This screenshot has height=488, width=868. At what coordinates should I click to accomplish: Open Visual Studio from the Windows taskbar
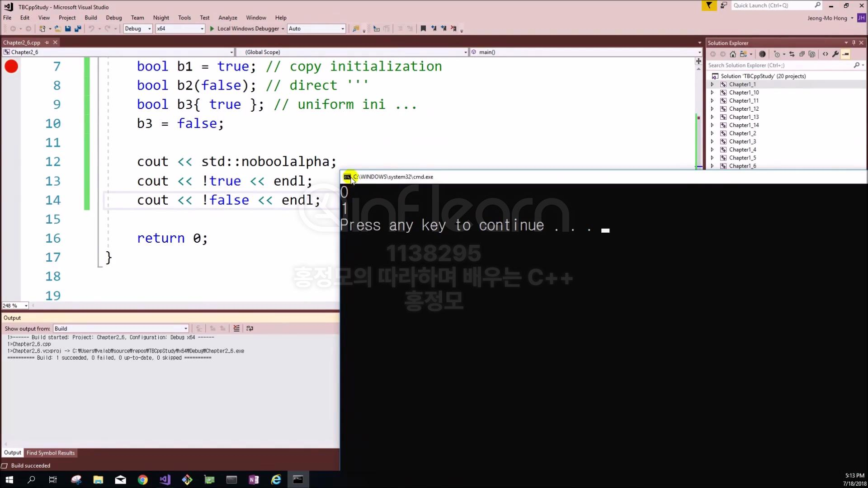165,479
